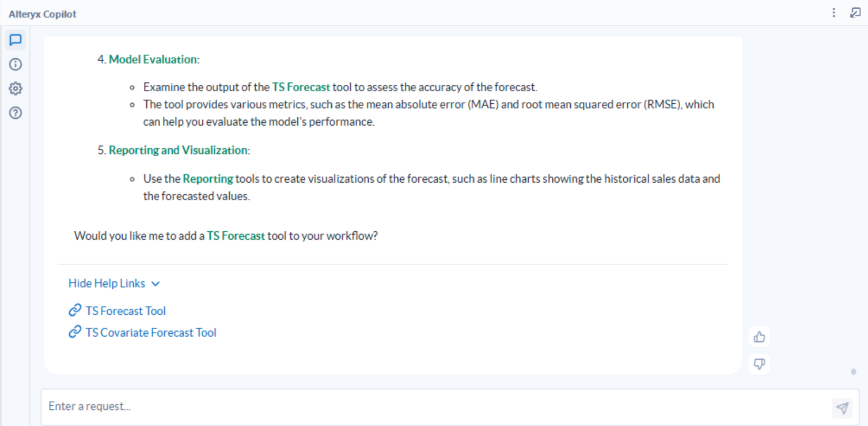Open the help question mark icon

click(x=16, y=113)
